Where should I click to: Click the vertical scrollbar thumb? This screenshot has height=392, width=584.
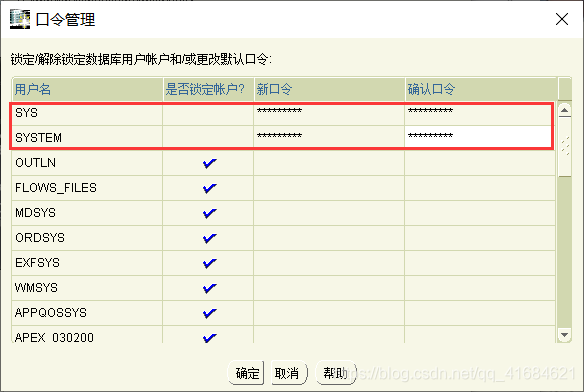(565, 147)
